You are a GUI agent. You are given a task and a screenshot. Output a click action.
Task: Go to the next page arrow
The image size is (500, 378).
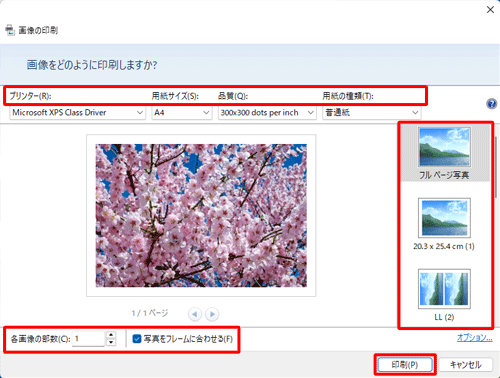(212, 314)
